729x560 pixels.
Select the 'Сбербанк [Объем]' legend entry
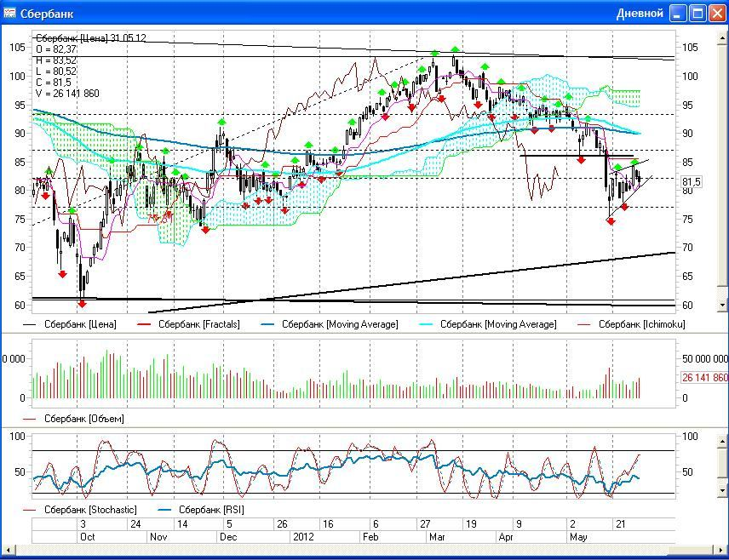(73, 419)
